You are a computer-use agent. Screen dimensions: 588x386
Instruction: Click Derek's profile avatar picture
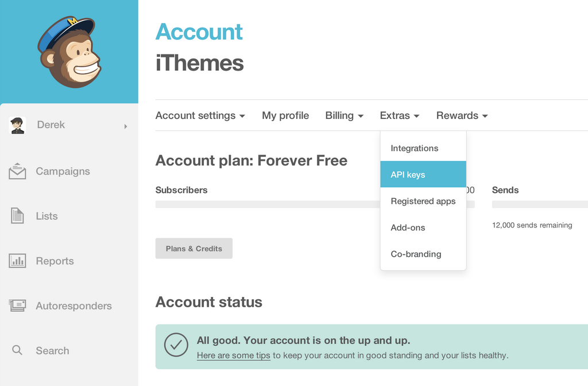pos(17,125)
